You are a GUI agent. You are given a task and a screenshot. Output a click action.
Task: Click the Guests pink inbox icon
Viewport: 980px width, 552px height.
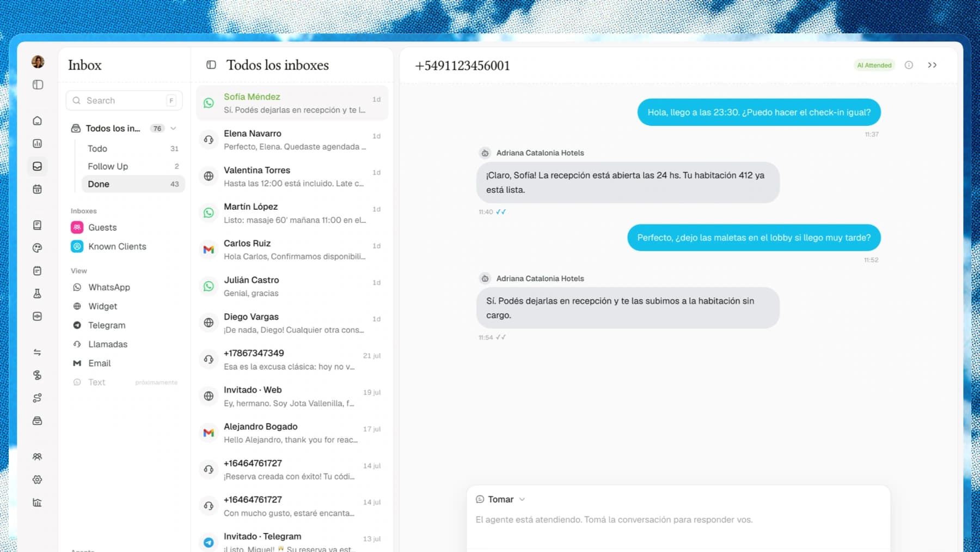coord(77,227)
